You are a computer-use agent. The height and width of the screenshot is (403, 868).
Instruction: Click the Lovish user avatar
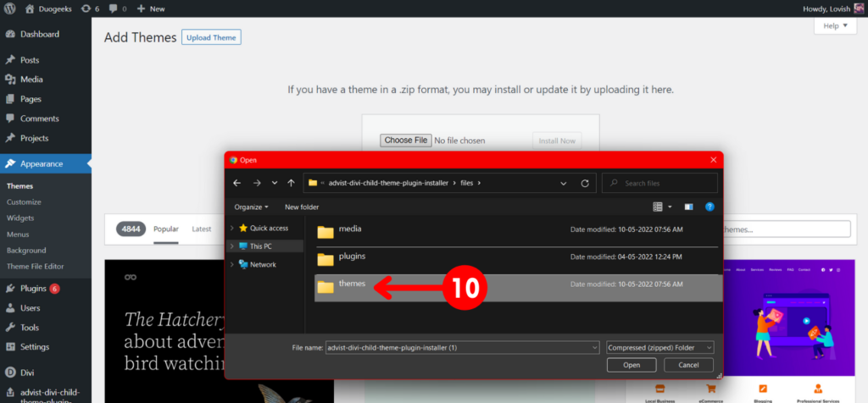[859, 8]
